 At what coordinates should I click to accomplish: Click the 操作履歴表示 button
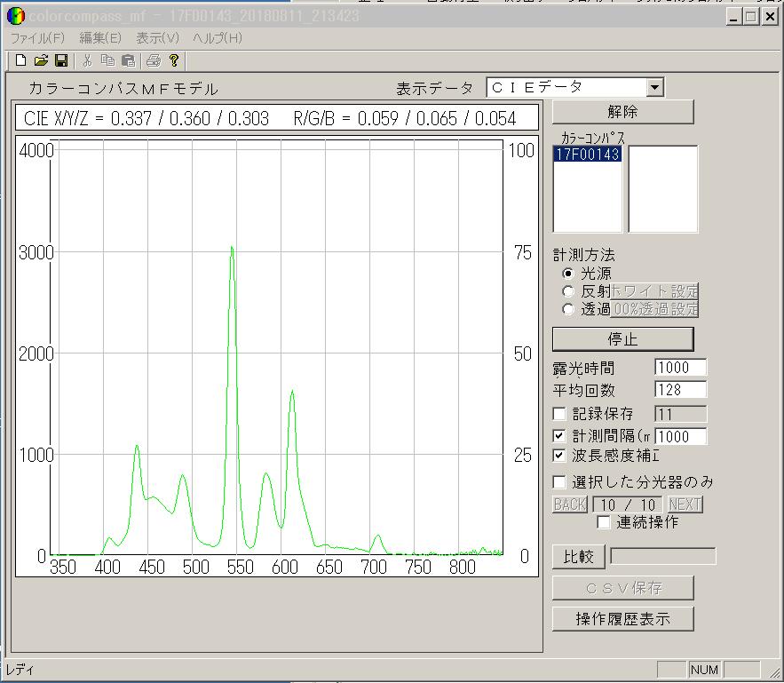click(x=622, y=619)
